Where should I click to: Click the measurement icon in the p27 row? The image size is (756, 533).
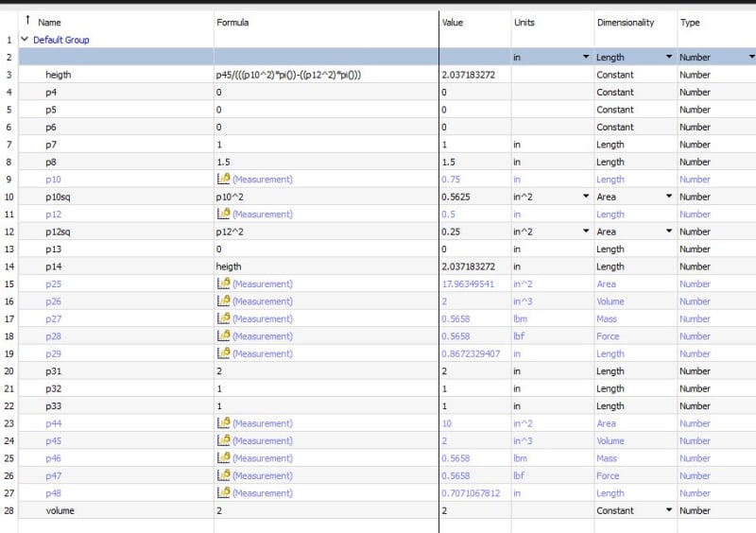tap(223, 318)
